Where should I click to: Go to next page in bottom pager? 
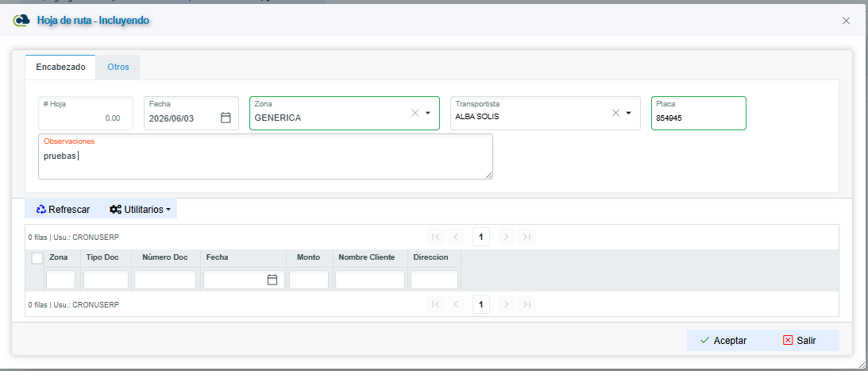click(x=507, y=304)
